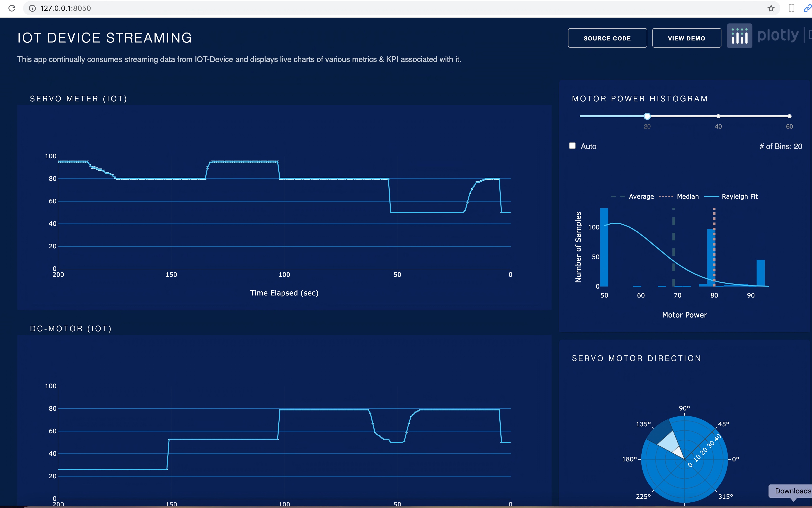Set the bins slider to 40 mark
The width and height of the screenshot is (812, 508).
click(718, 116)
